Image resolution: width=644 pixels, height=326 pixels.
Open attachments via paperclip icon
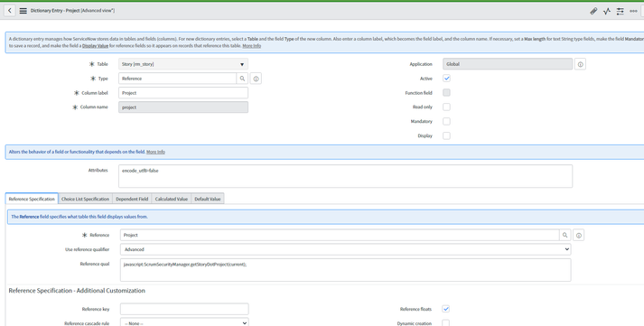(593, 11)
